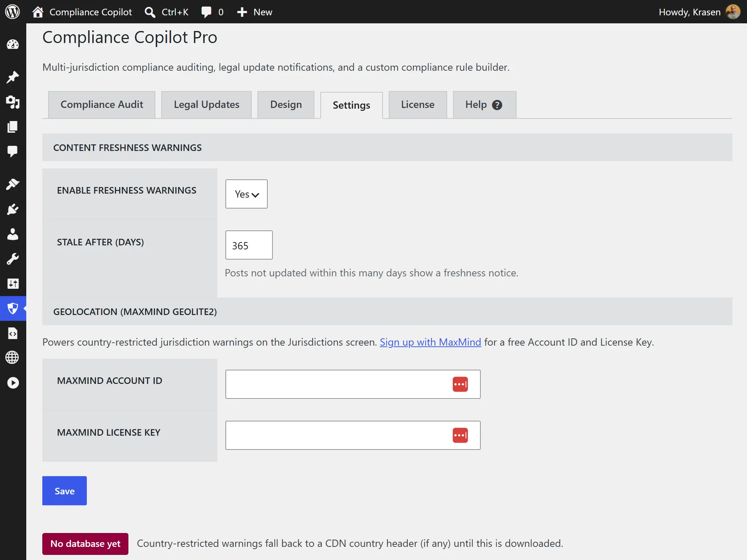Image resolution: width=747 pixels, height=560 pixels.
Task: Open the Compliance shield sidebar icon
Action: click(13, 308)
